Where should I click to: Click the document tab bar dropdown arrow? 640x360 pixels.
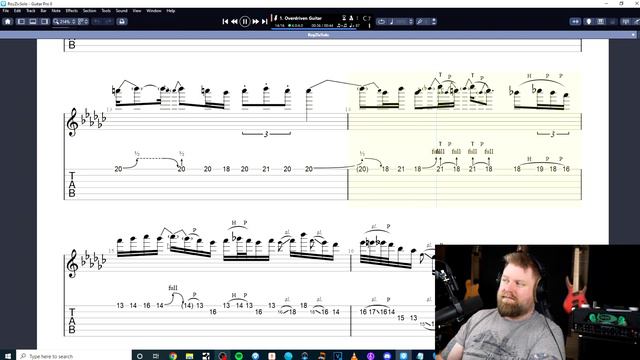[x=633, y=35]
